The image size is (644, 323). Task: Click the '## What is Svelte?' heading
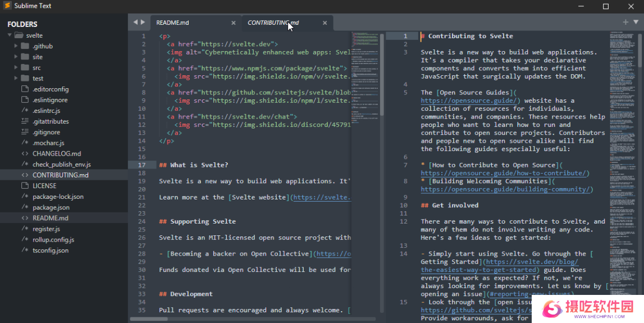(194, 165)
